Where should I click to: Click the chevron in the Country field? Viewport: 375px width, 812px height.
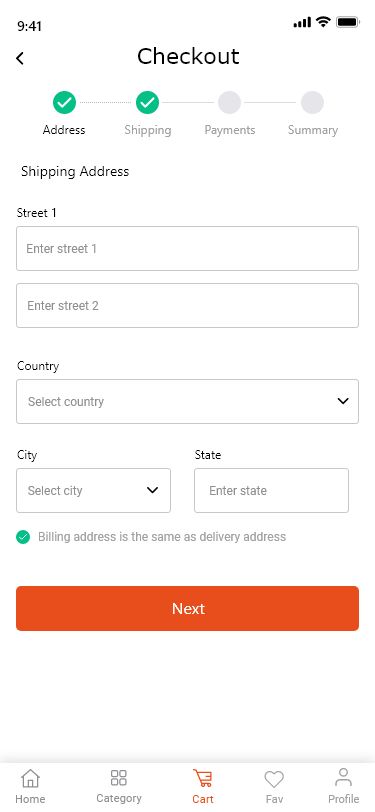pyautogui.click(x=343, y=401)
